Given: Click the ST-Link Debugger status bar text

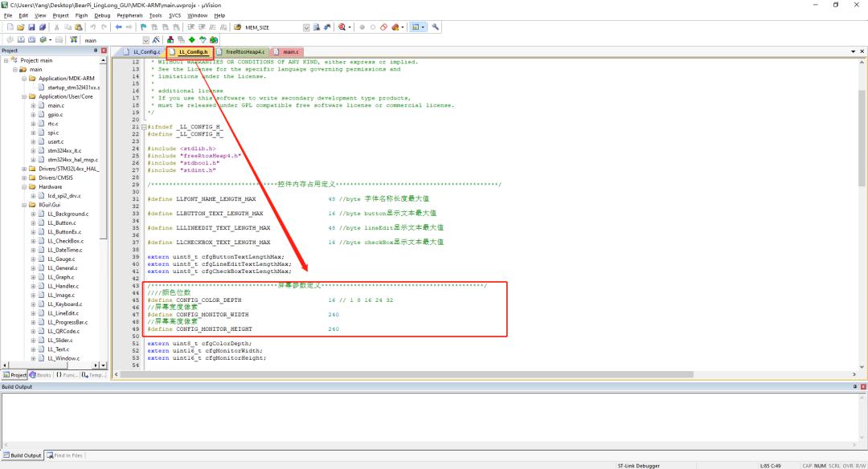Looking at the screenshot, I should [x=638, y=466].
